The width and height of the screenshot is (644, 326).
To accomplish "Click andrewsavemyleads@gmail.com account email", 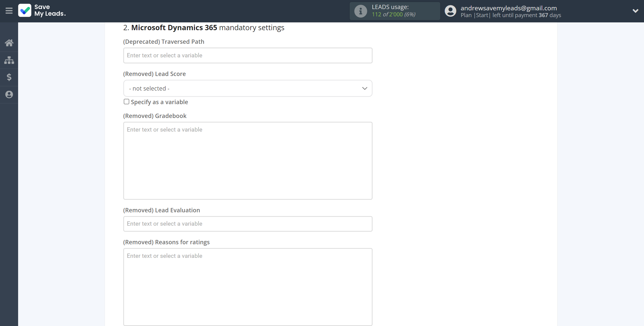I will click(509, 8).
